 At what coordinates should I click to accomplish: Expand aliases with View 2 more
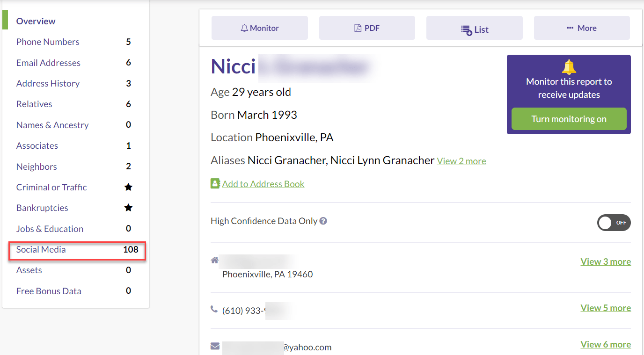pos(461,161)
